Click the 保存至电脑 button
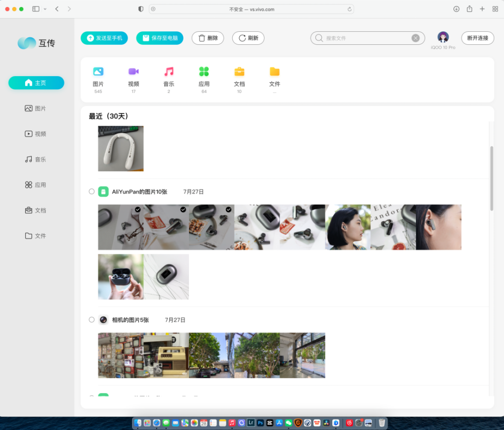The width and height of the screenshot is (504, 430). click(x=160, y=38)
